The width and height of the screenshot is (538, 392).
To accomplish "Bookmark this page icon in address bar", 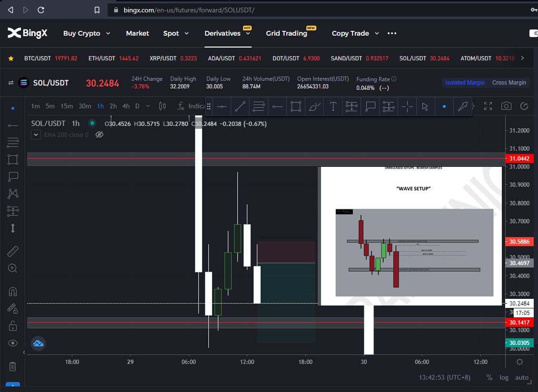I will click(x=97, y=10).
